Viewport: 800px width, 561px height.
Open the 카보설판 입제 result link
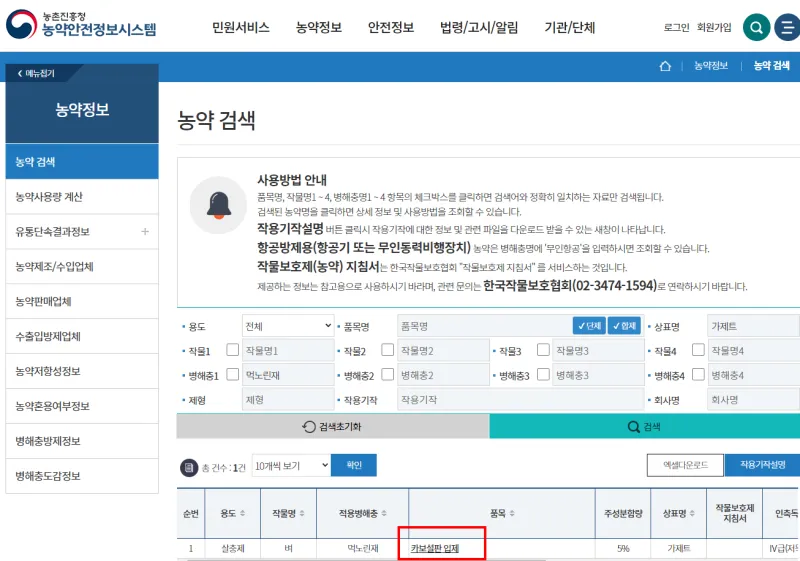[435, 548]
